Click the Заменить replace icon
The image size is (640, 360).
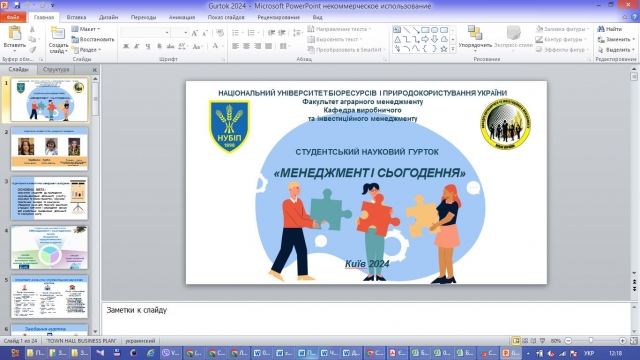[x=601, y=40]
